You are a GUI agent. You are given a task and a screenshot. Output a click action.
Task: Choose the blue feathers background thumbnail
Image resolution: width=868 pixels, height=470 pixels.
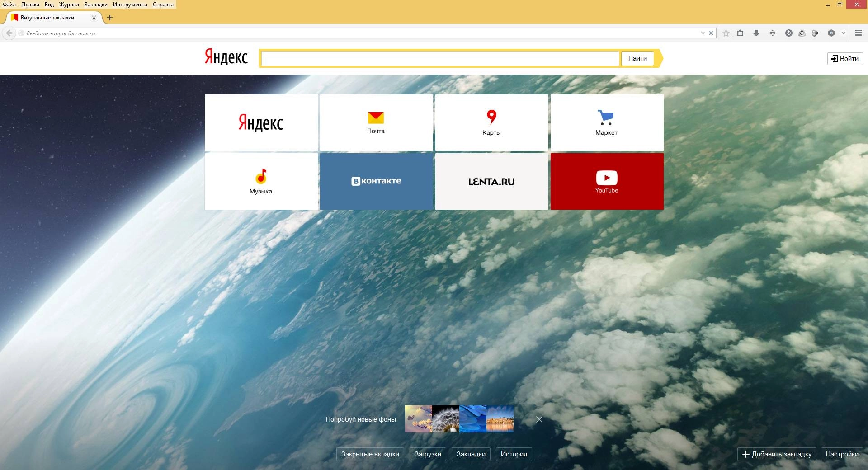click(473, 419)
